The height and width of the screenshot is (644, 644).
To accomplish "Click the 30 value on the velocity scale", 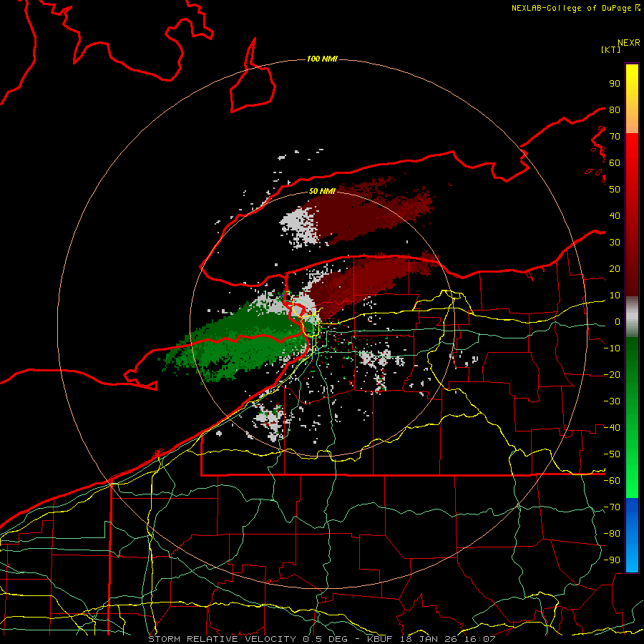I will click(x=615, y=243).
